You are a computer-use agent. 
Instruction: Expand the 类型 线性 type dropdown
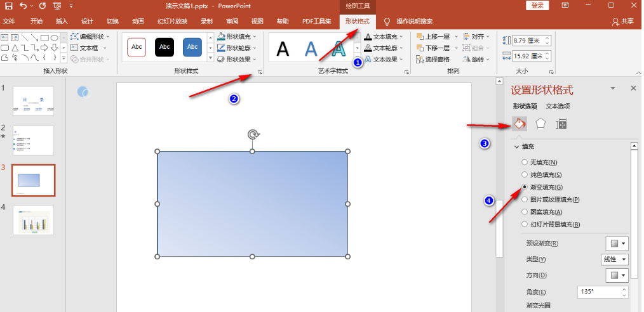tap(615, 259)
